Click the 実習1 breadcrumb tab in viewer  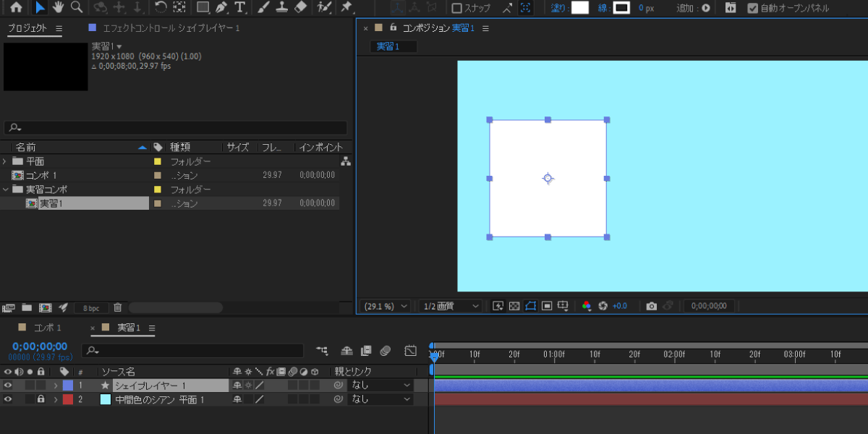[x=393, y=46]
